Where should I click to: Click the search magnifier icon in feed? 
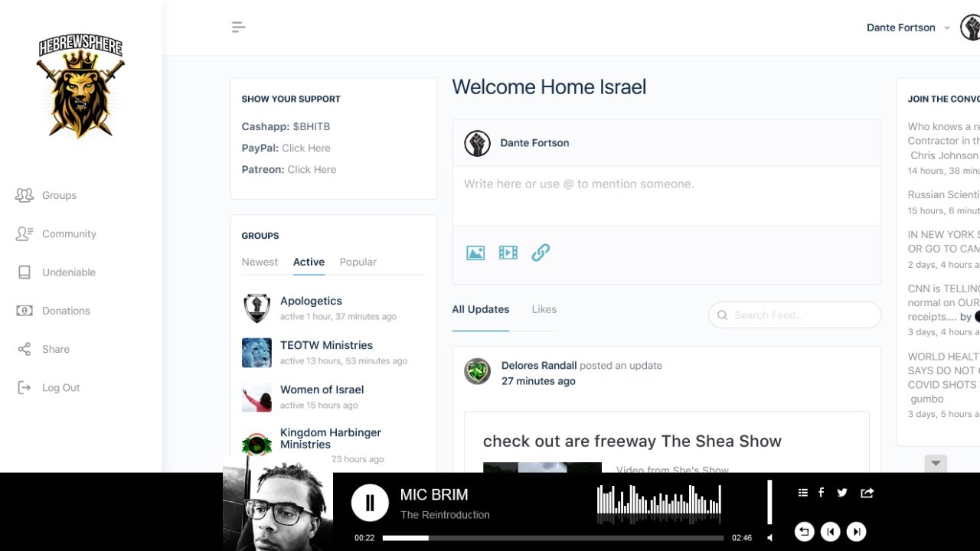pyautogui.click(x=722, y=315)
